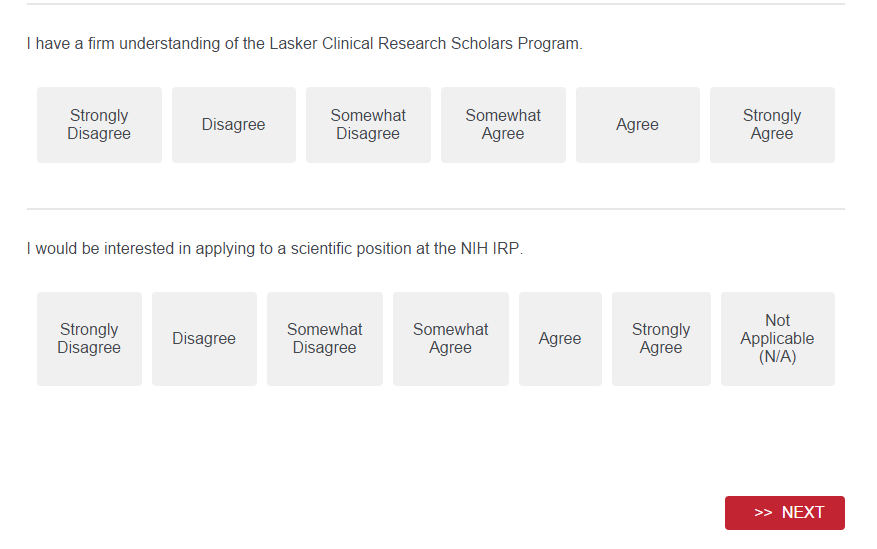This screenshot has width=877, height=549.
Task: Pick Somewhat Disagree for NIH IRP position
Action: [324, 339]
